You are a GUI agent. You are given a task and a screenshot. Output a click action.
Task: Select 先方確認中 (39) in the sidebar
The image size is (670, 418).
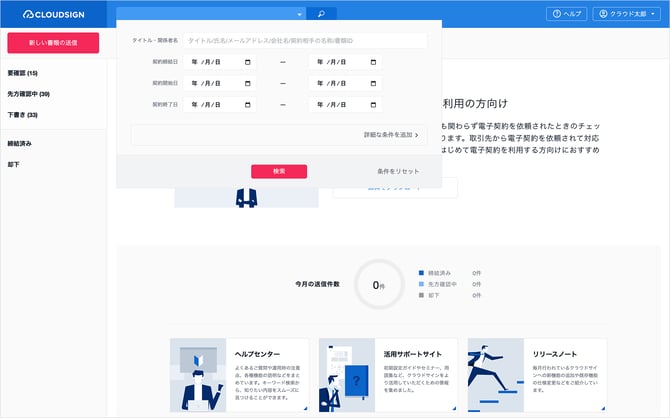click(29, 94)
